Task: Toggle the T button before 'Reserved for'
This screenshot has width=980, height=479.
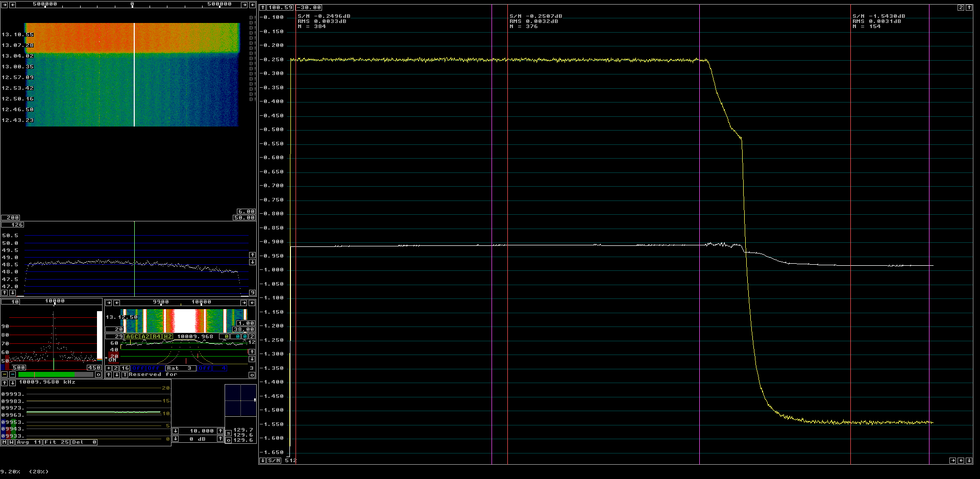Action: click(125, 375)
